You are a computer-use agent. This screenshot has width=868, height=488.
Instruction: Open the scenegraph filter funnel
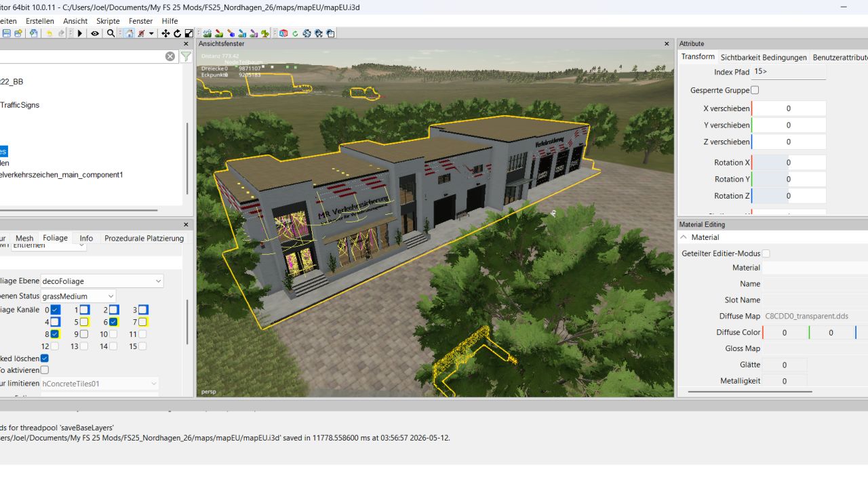tap(186, 56)
